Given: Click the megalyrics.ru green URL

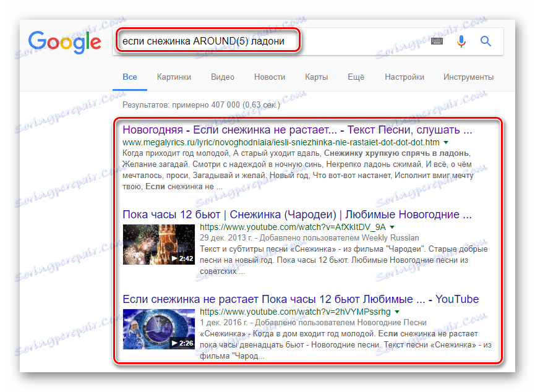Looking at the screenshot, I should [281, 142].
